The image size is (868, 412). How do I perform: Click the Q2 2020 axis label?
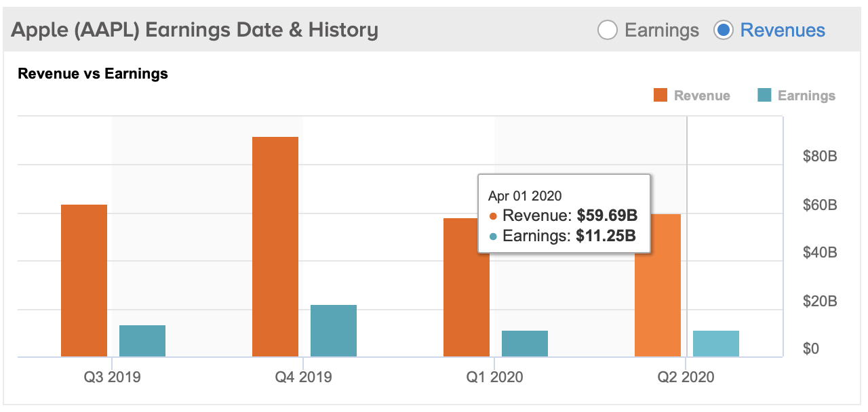(686, 377)
